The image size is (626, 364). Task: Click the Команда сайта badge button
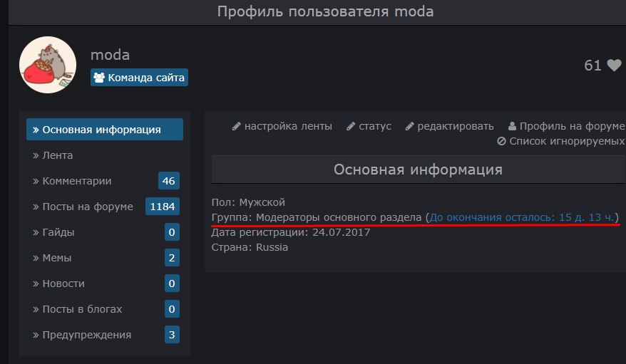[140, 78]
